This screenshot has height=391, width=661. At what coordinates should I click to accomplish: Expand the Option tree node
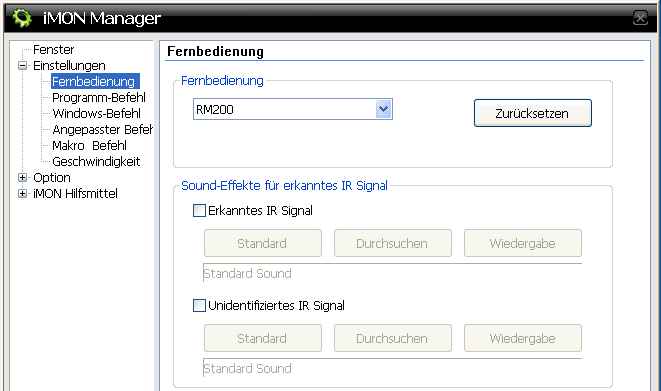pos(22,178)
